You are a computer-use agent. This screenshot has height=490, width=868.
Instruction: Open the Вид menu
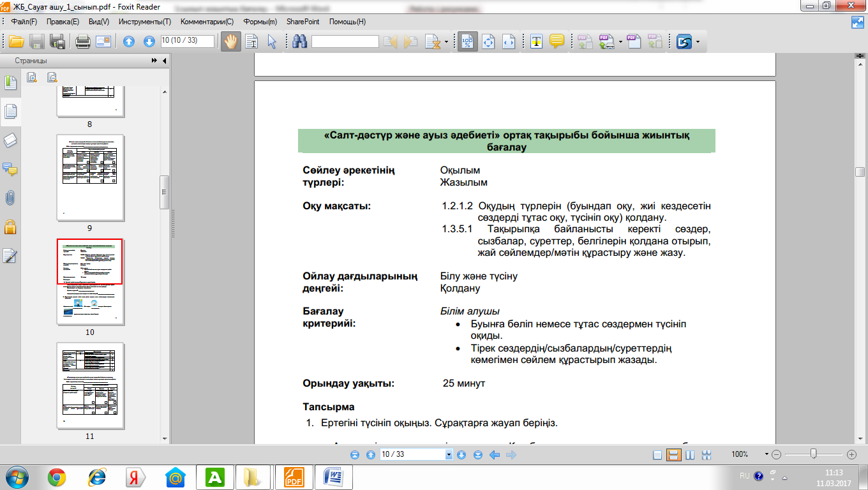(99, 22)
